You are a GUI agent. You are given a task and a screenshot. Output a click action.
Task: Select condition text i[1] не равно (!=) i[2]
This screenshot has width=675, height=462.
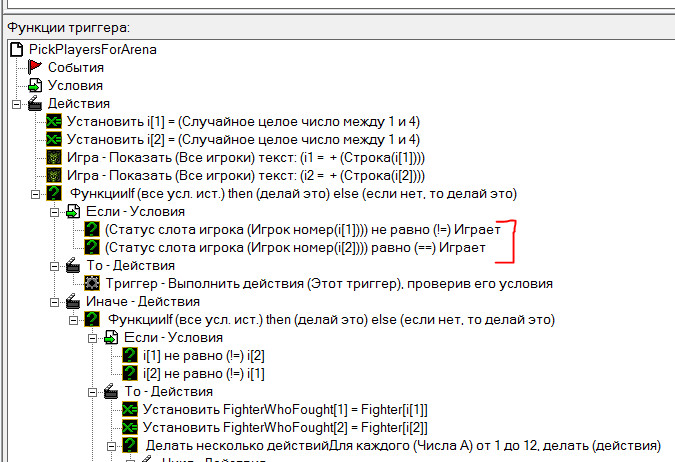[x=204, y=356]
